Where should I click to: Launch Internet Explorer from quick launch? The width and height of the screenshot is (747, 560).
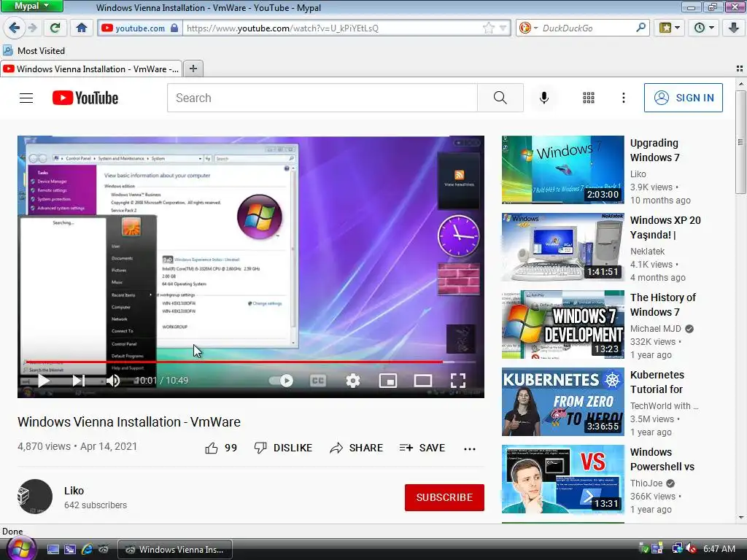pyautogui.click(x=87, y=549)
